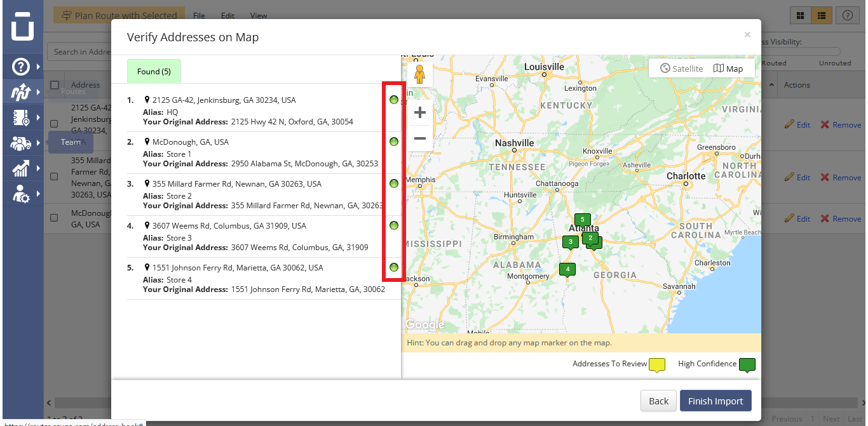The width and height of the screenshot is (868, 426).
Task: Zoom out the map with minus button
Action: (x=419, y=138)
